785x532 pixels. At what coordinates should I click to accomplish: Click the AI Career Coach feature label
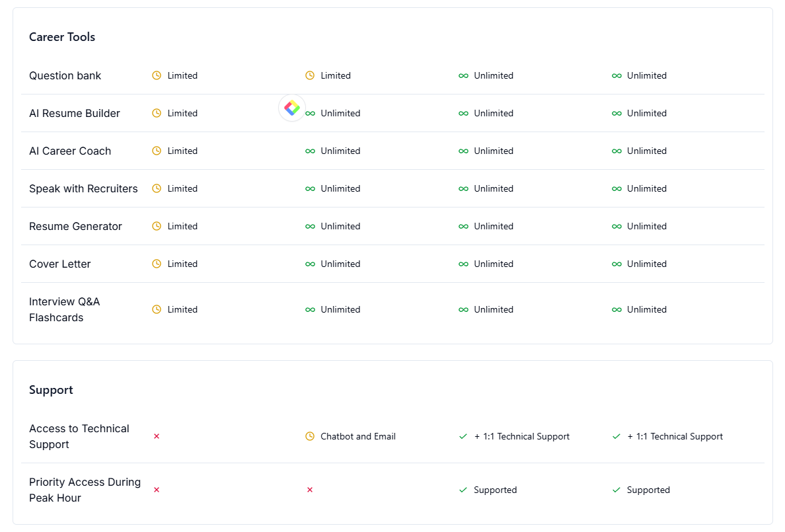70,151
